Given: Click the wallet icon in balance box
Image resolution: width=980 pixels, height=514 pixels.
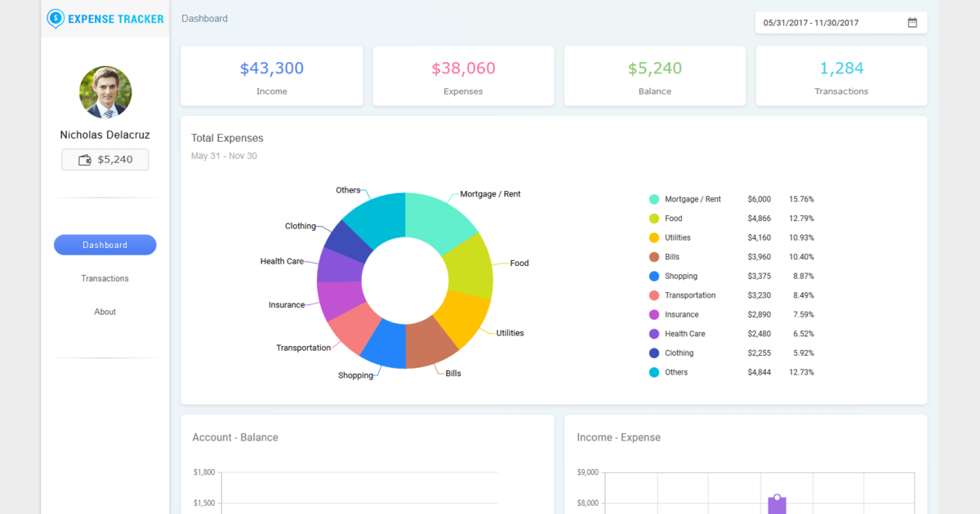Looking at the screenshot, I should click(85, 160).
